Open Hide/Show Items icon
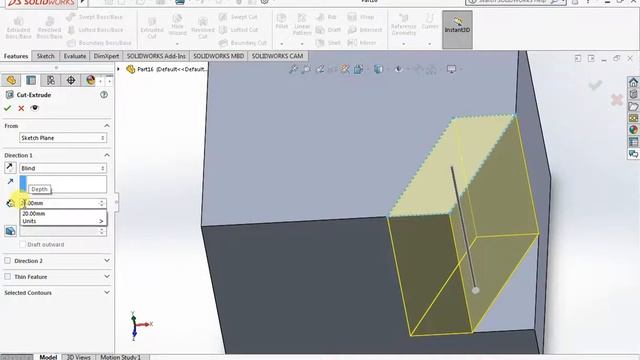Image resolution: width=640 pixels, height=360 pixels. pos(399,69)
